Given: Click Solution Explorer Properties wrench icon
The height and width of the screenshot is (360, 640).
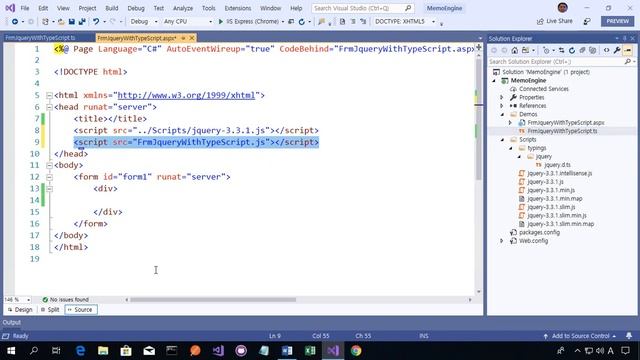Looking at the screenshot, I should point(617,50).
